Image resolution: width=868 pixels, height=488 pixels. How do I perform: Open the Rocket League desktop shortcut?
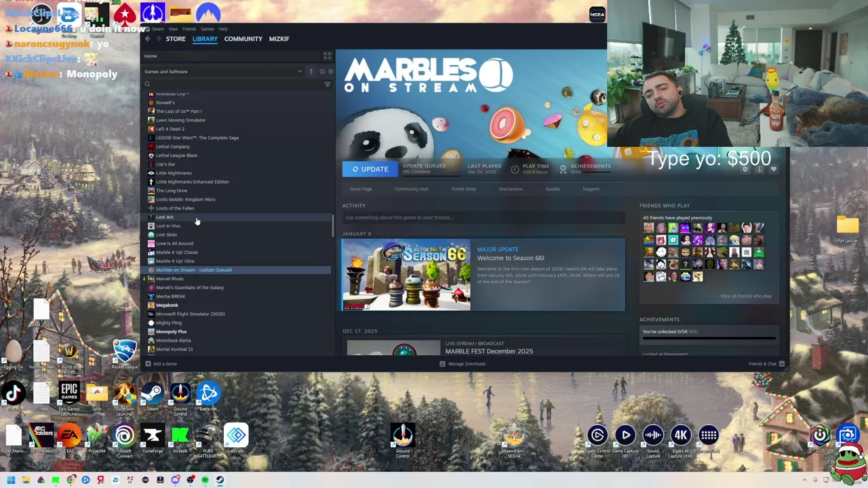[x=125, y=355]
